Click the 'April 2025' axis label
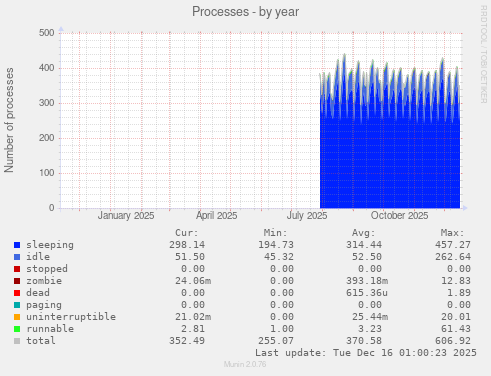The height and width of the screenshot is (376, 491). (x=217, y=216)
